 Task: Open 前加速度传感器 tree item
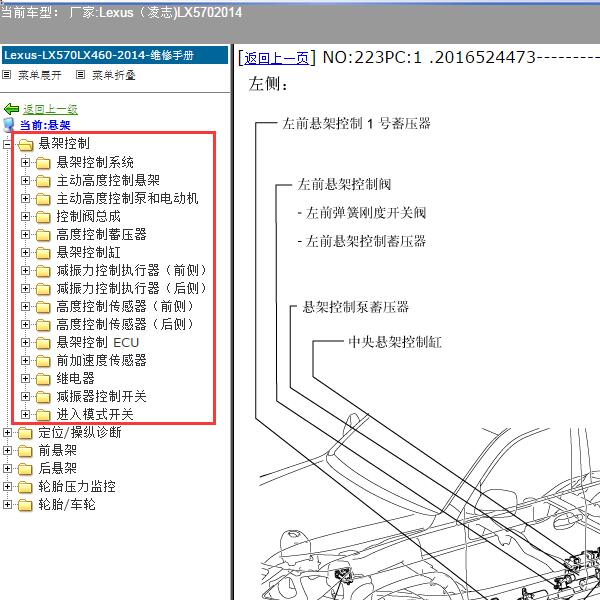[x=102, y=360]
